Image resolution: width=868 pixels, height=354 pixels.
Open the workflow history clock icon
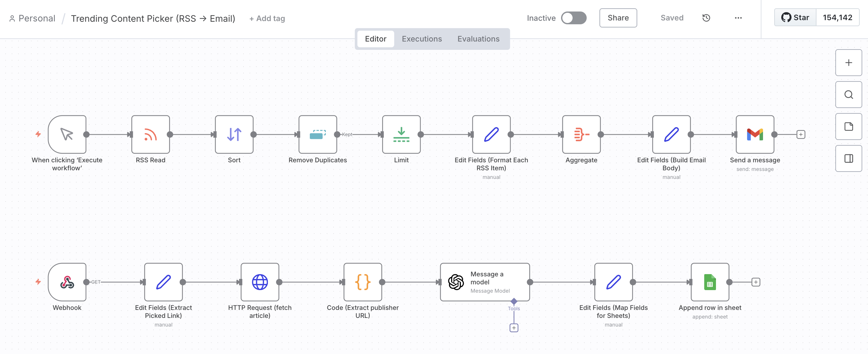click(706, 18)
